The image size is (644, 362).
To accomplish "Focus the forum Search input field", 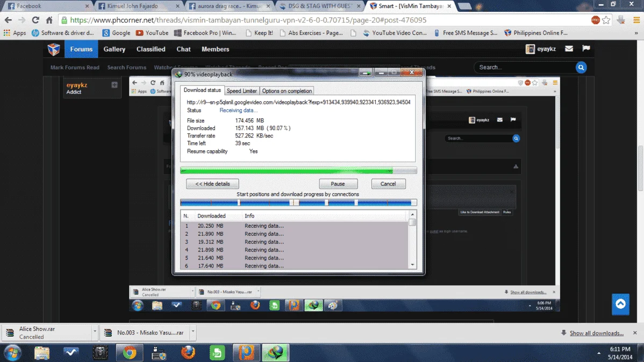I will tap(525, 67).
